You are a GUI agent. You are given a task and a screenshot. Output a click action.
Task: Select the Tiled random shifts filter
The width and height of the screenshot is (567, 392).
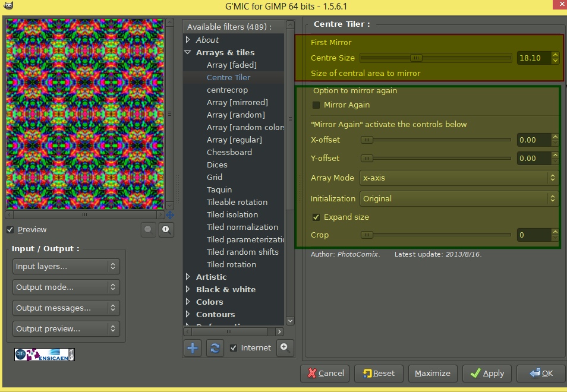pyautogui.click(x=242, y=252)
